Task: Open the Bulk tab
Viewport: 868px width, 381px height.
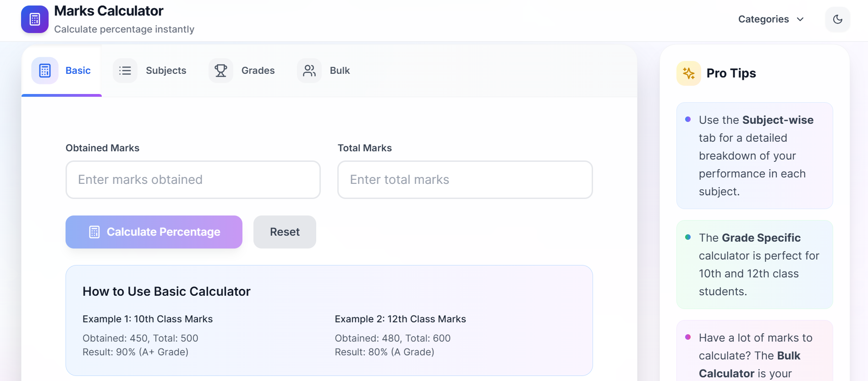Action: [324, 71]
